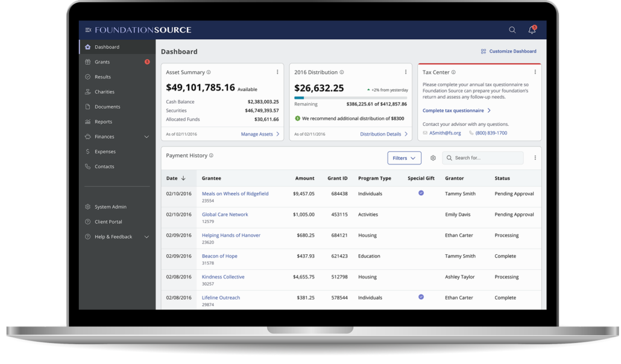The image size is (621, 364).
Task: Click Customize Dashboard button
Action: (x=508, y=51)
